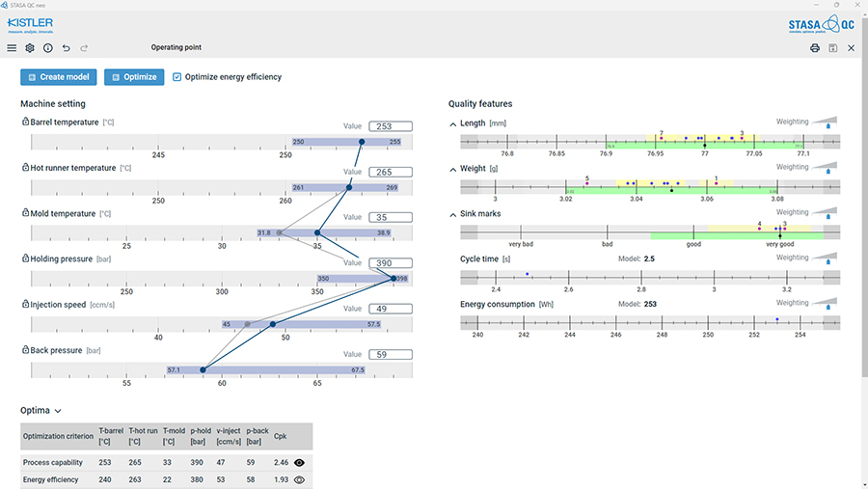Collapse the Length quality feature
This screenshot has height=489, width=868.
click(453, 123)
